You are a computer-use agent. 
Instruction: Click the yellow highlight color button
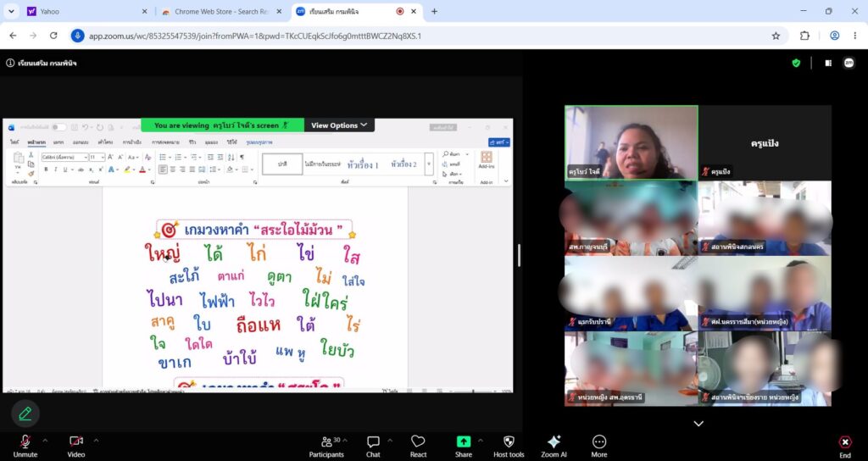127,169
